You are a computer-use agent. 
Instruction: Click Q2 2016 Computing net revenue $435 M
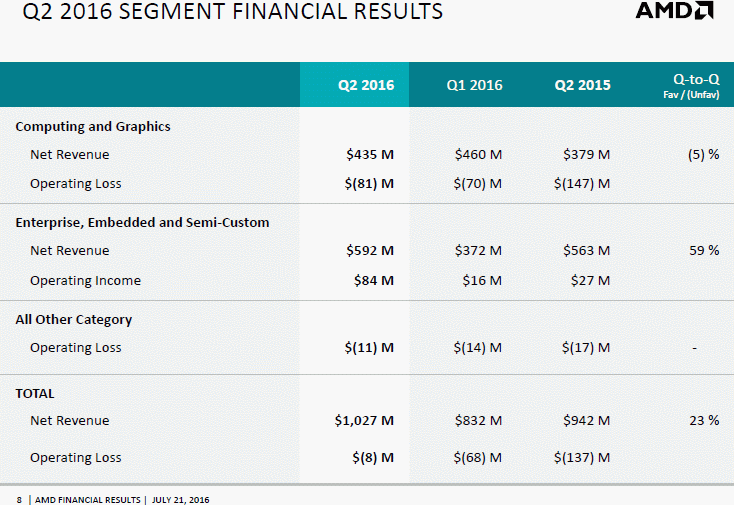[x=370, y=154]
